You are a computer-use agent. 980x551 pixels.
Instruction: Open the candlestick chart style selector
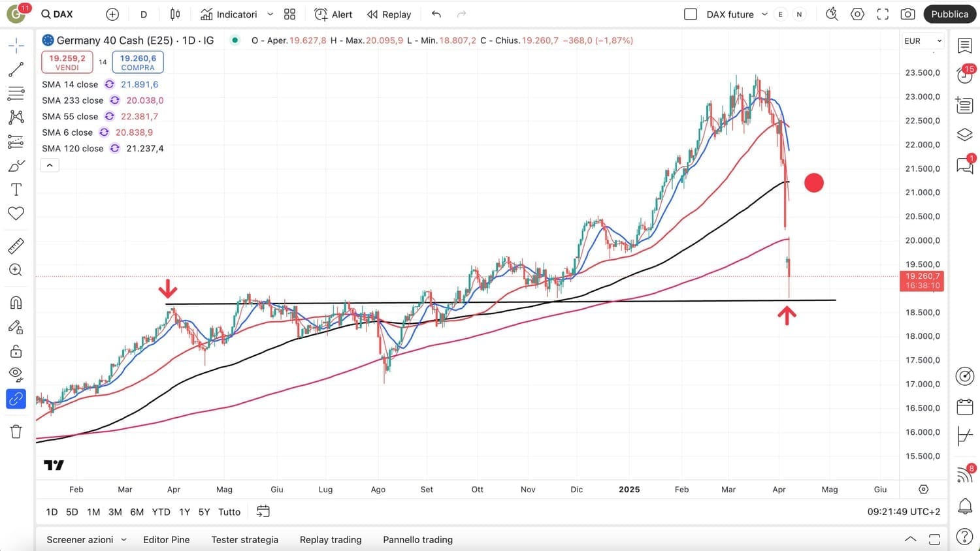[x=175, y=14]
